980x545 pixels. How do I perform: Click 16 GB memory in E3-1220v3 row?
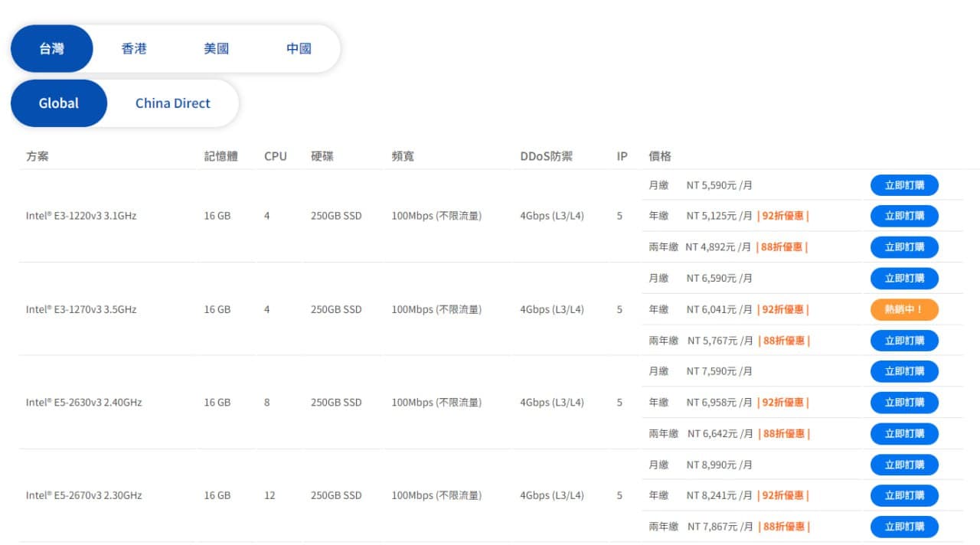[217, 216]
